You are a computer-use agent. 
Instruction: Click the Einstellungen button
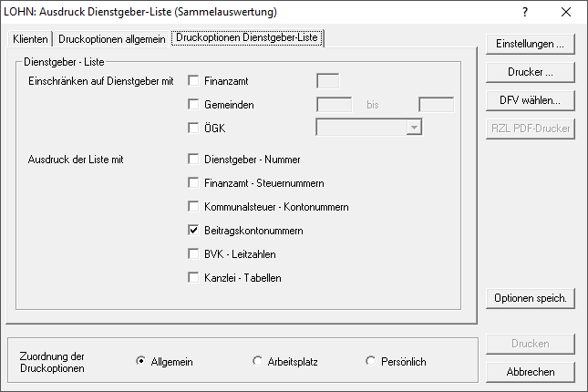tap(531, 44)
